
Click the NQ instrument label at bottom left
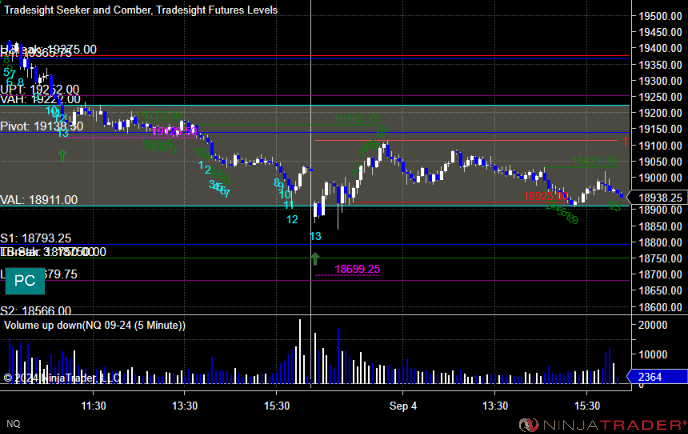click(13, 423)
